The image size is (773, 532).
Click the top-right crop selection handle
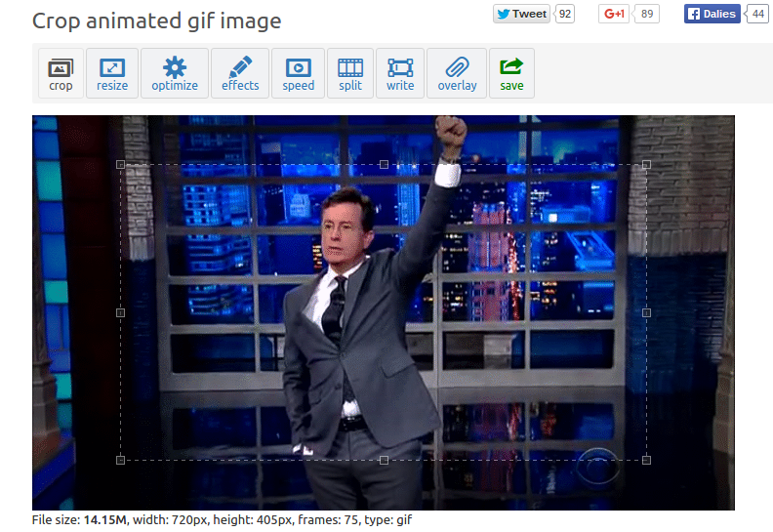tap(647, 165)
